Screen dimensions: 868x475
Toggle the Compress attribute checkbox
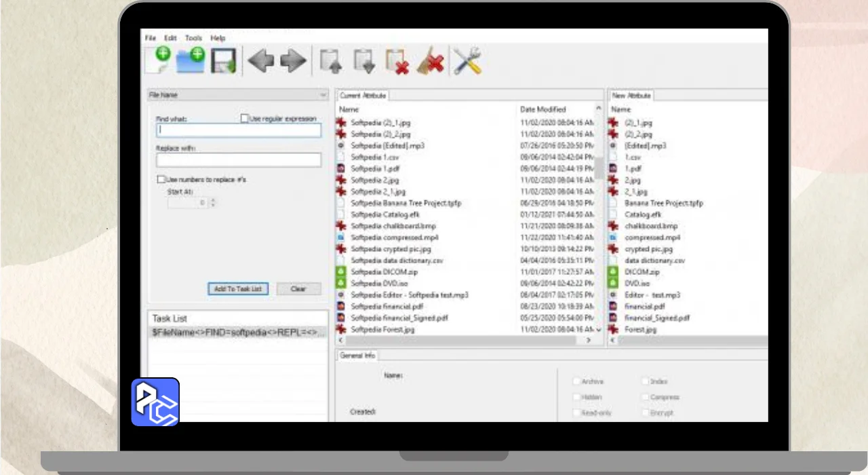[645, 398]
